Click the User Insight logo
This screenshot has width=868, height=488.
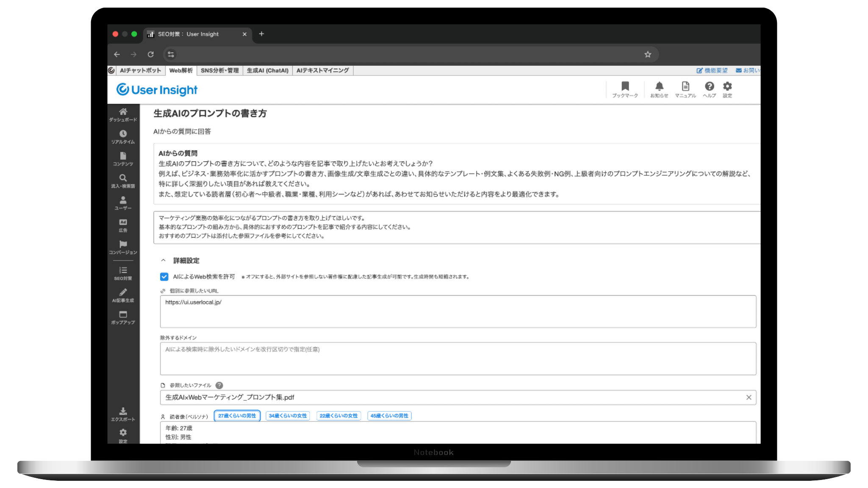click(157, 90)
